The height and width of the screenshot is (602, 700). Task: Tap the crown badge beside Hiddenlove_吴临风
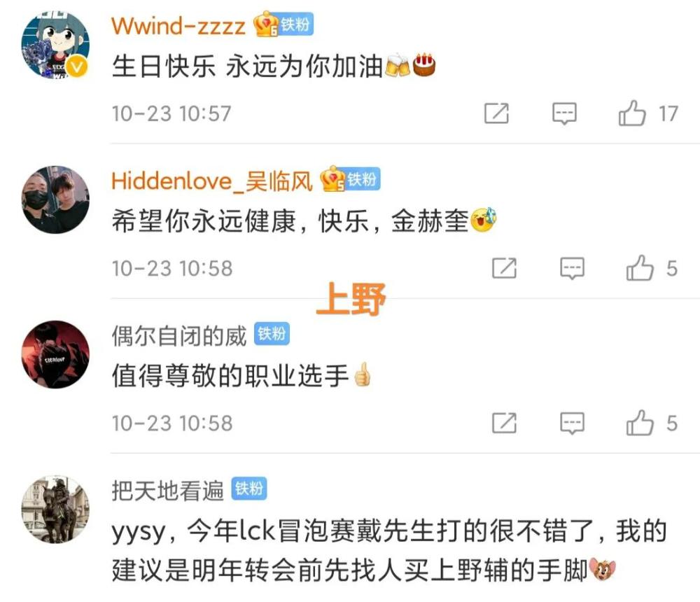click(x=332, y=178)
